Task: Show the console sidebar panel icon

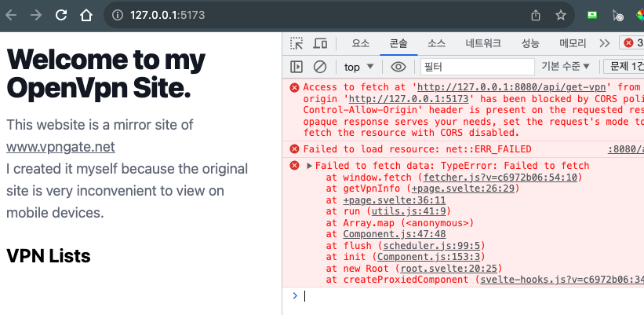Action: tap(297, 67)
